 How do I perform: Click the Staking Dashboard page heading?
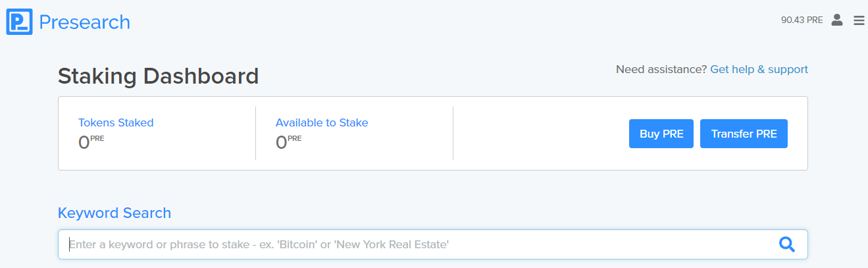tap(158, 76)
